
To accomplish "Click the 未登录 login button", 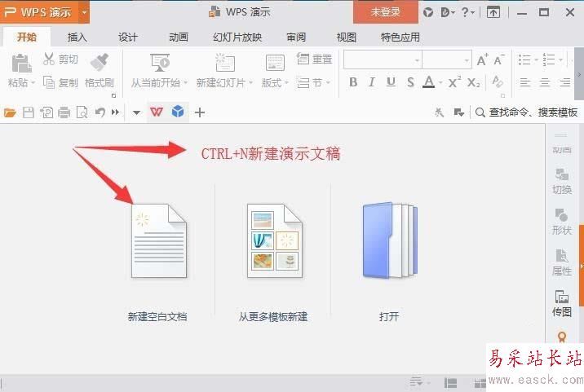I will [386, 12].
